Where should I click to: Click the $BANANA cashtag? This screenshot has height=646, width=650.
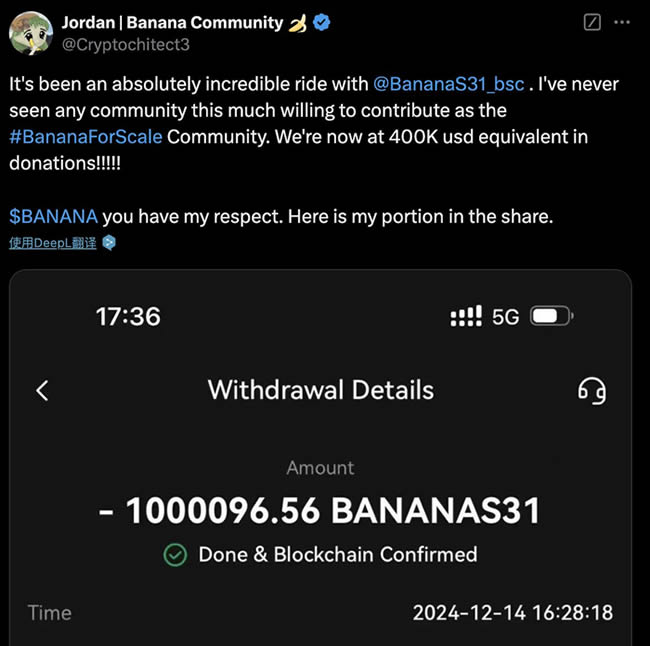tap(54, 216)
